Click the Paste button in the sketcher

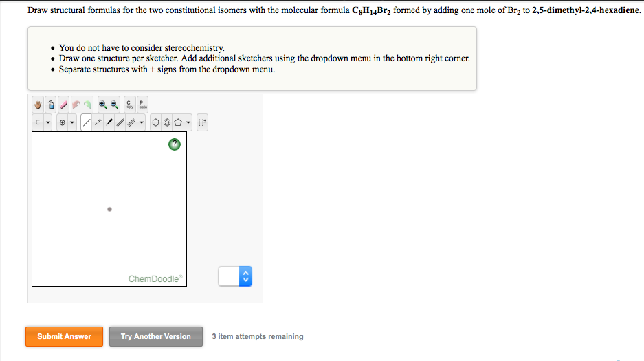pos(142,105)
